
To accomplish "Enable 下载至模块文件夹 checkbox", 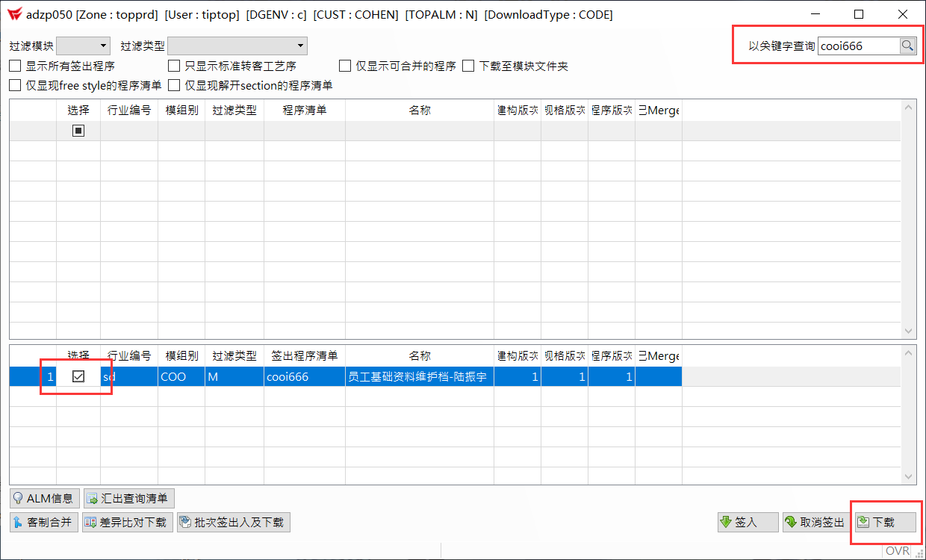I will 468,66.
